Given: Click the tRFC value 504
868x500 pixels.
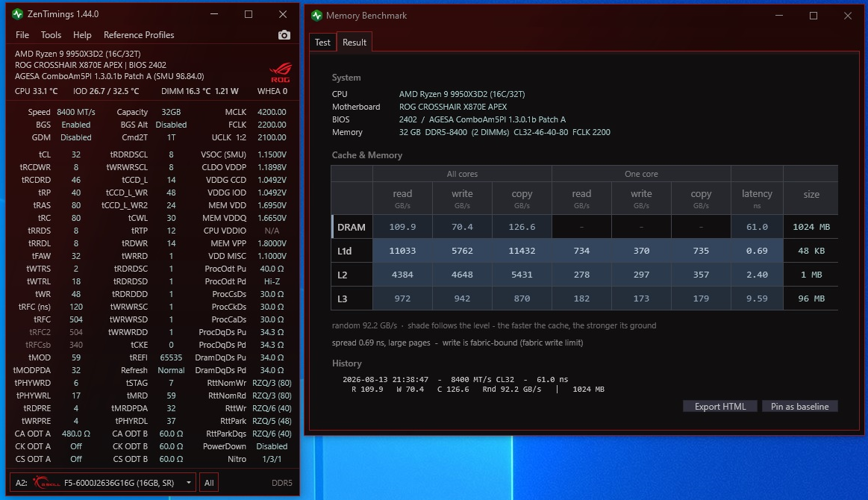Looking at the screenshot, I should click(76, 319).
